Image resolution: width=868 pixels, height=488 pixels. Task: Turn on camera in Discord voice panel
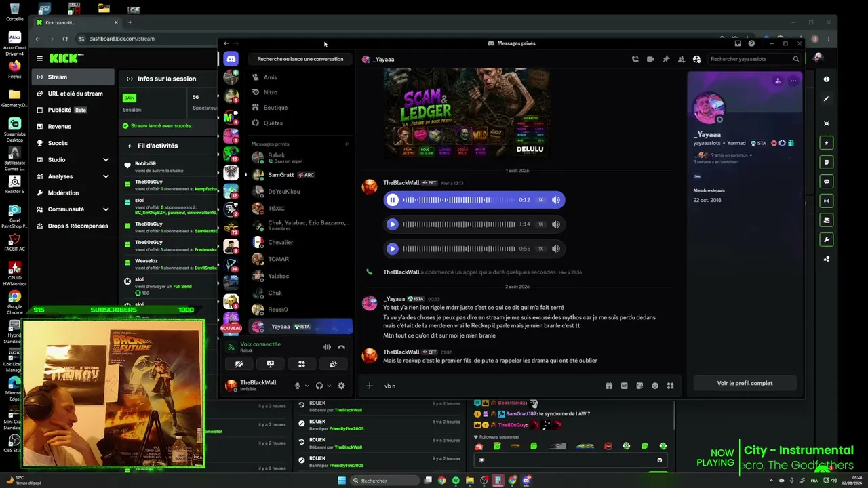tap(239, 364)
